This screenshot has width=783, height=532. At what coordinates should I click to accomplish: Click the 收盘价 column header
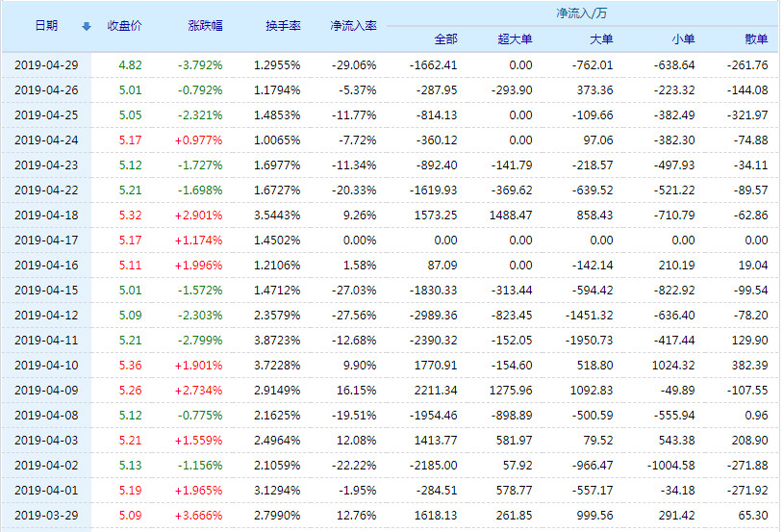pyautogui.click(x=124, y=26)
